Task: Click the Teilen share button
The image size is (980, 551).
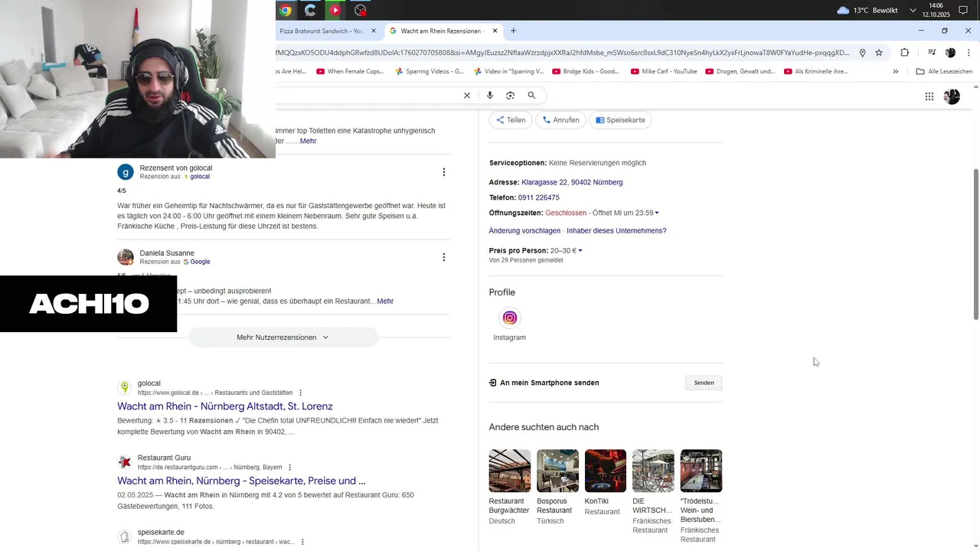Action: click(511, 120)
